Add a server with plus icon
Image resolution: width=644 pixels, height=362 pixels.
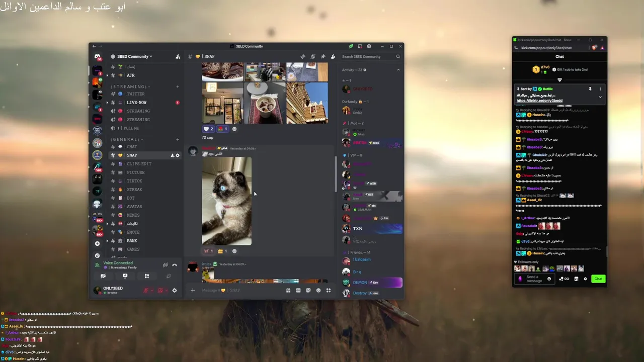click(98, 243)
